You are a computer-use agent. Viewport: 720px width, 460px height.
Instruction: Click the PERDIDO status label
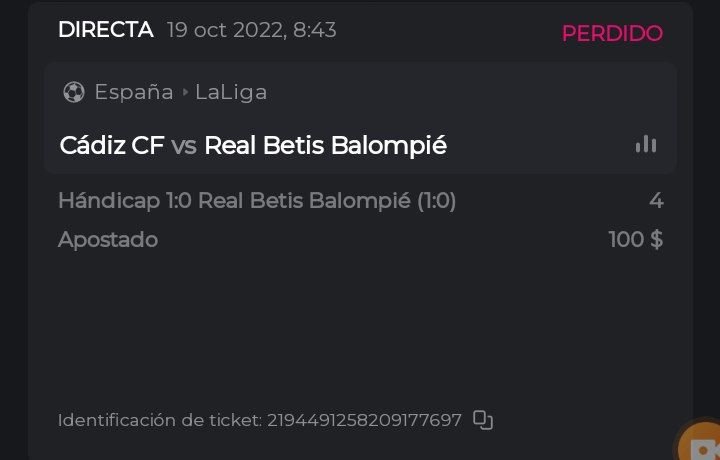(612, 33)
